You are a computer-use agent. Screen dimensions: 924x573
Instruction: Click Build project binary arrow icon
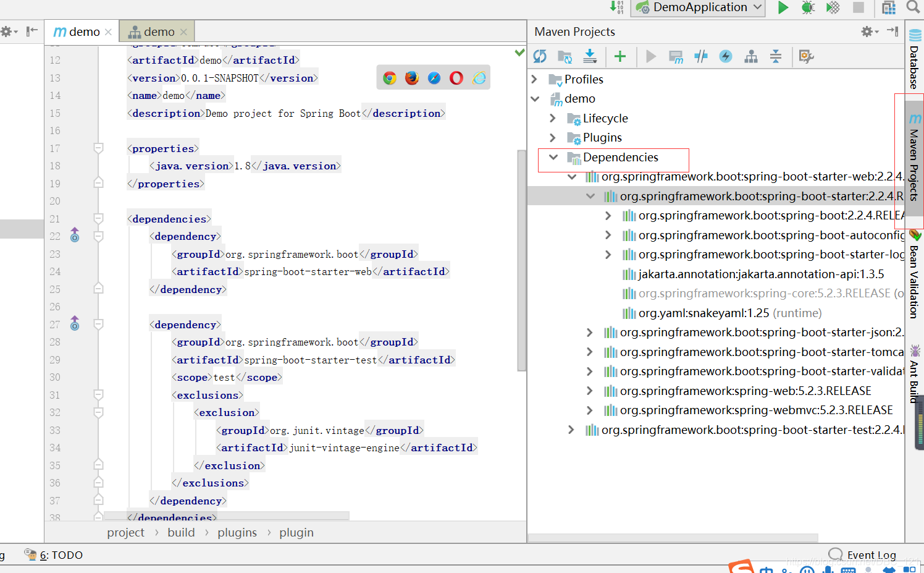(617, 7)
